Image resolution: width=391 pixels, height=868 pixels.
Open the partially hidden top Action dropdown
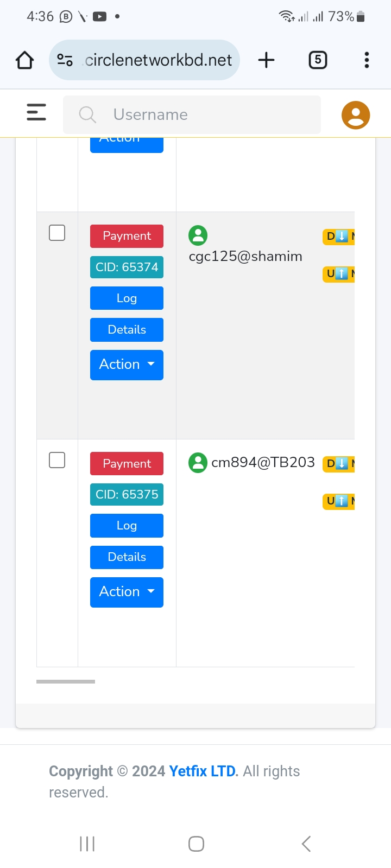(x=127, y=145)
